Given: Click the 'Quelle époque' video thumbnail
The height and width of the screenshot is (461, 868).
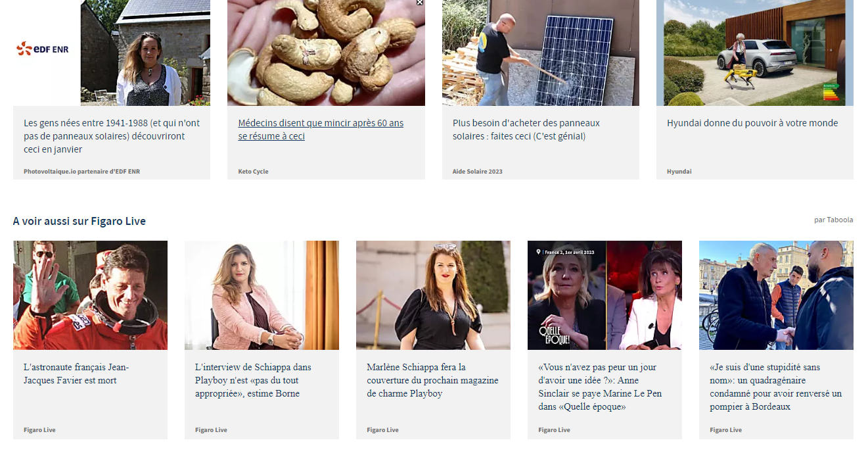Looking at the screenshot, I should point(605,295).
